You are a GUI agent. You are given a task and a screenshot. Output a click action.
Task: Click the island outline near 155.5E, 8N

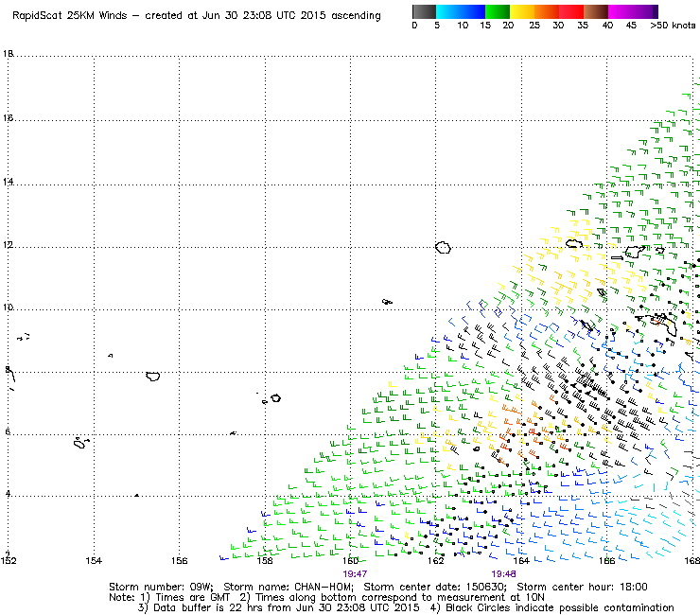(x=153, y=376)
